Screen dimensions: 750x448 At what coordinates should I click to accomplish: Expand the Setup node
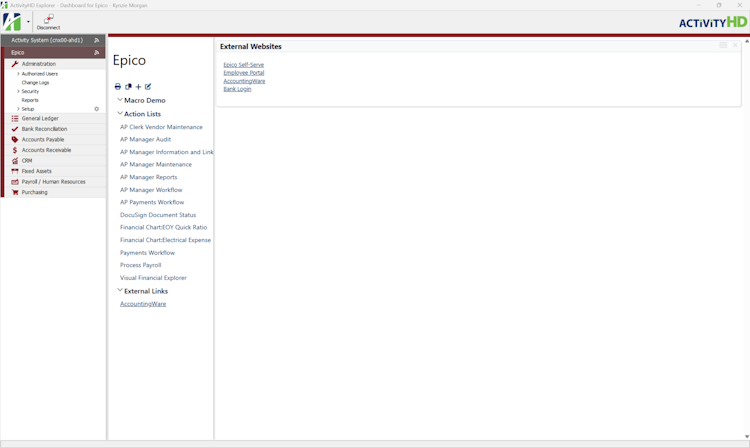[18, 109]
